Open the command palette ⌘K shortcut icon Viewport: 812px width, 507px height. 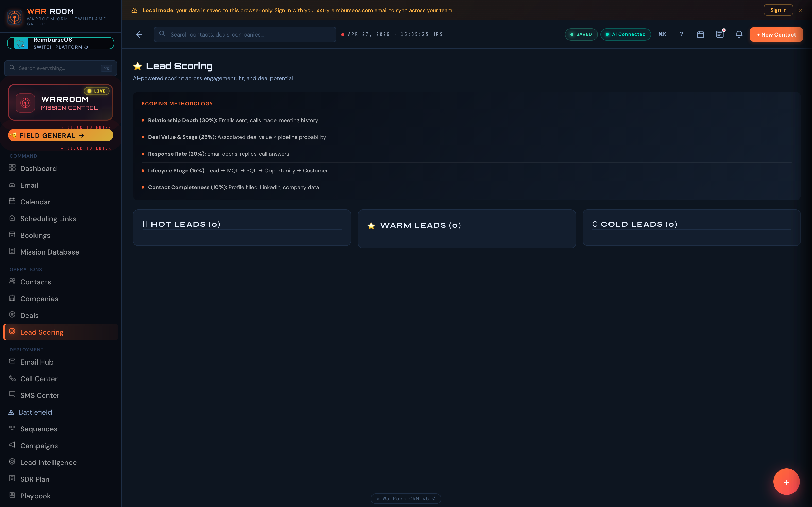662,34
